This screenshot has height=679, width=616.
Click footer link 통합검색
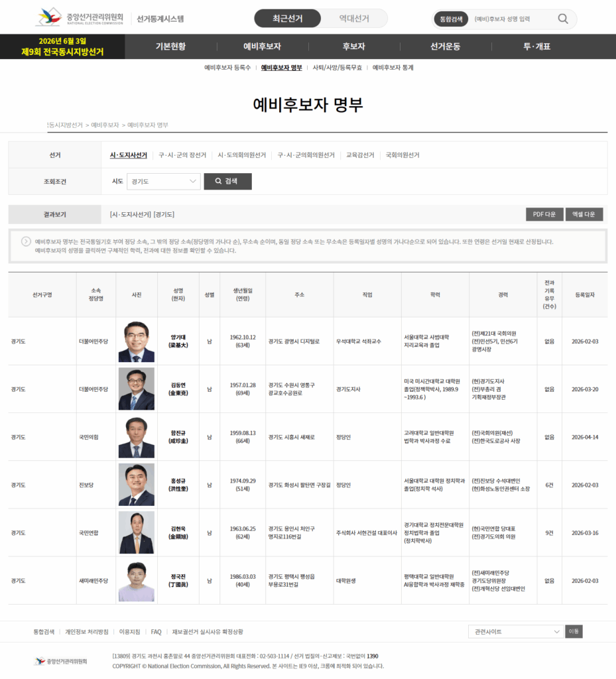[44, 632]
